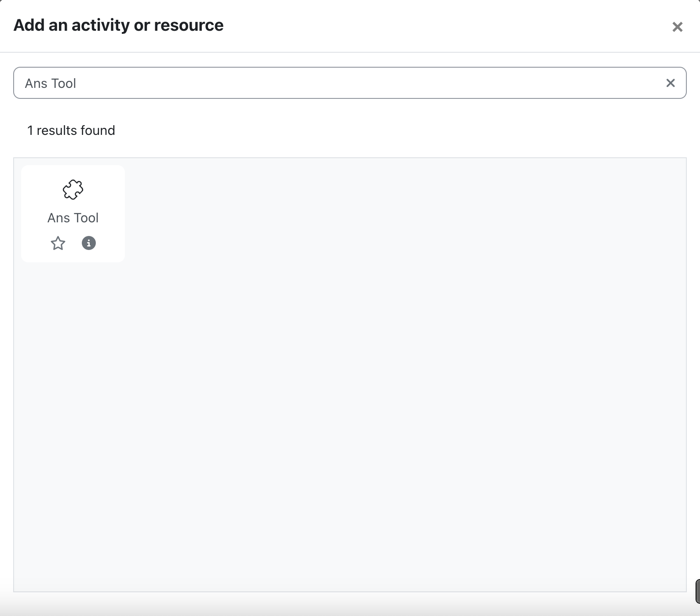The width and height of the screenshot is (700, 616).
Task: Clear the search field text
Action: click(671, 83)
